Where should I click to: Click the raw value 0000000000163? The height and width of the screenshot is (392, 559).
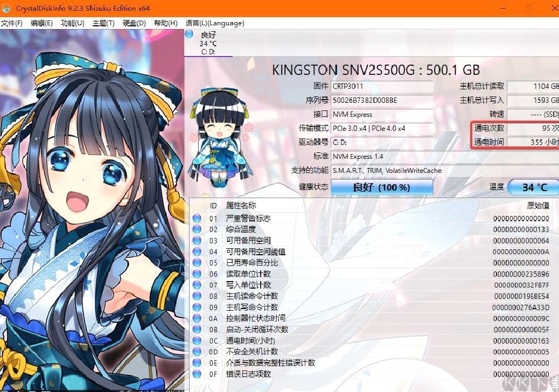coord(521,340)
